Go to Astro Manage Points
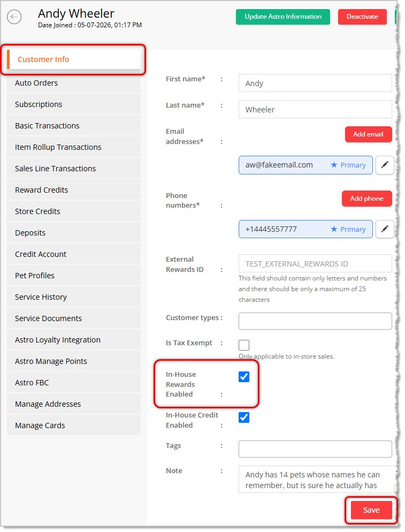Screen dimensions: 405x532 coord(74,361)
